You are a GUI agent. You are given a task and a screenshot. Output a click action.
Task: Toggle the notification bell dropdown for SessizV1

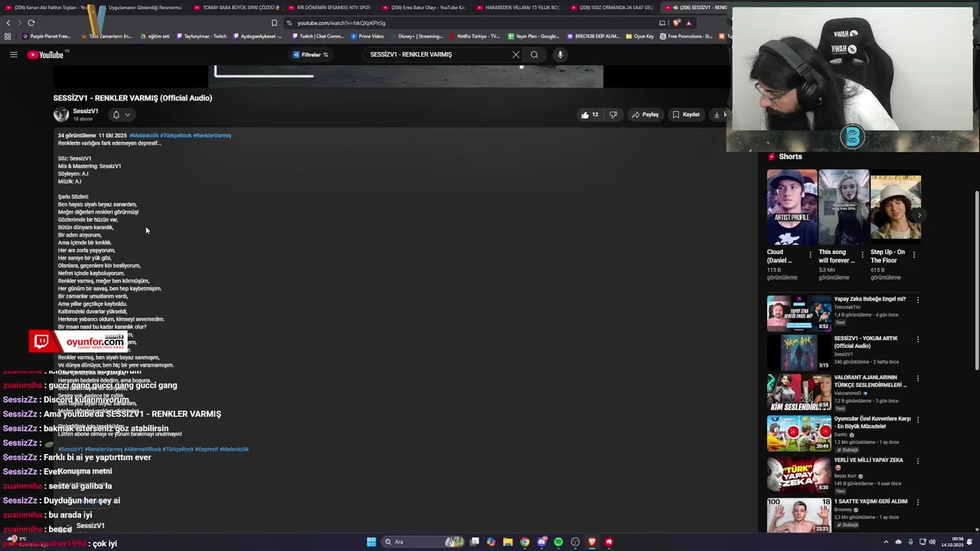[x=121, y=115]
